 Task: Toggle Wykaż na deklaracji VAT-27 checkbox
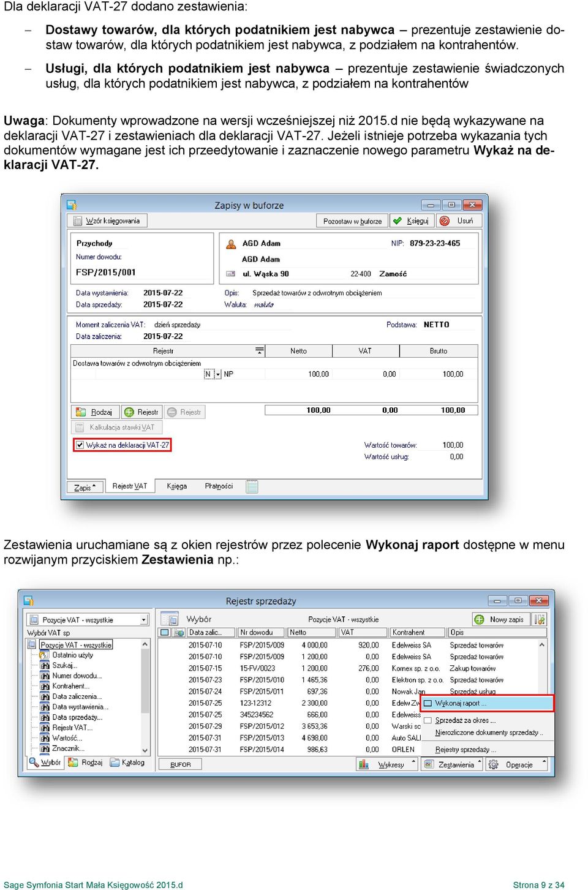[x=80, y=445]
